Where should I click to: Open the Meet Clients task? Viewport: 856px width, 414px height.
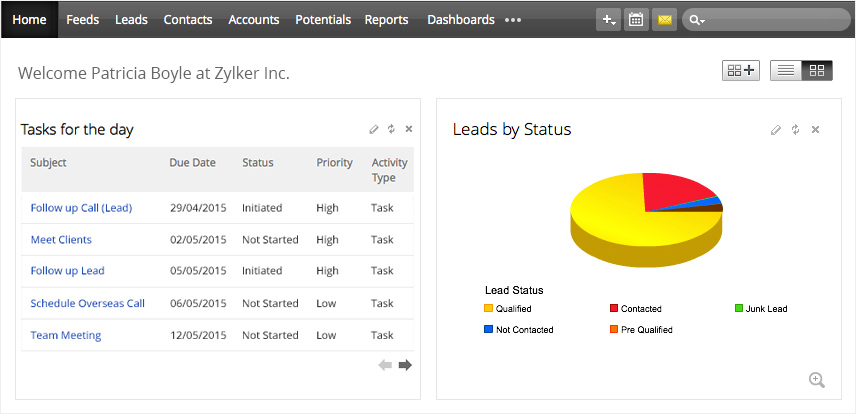click(x=61, y=240)
